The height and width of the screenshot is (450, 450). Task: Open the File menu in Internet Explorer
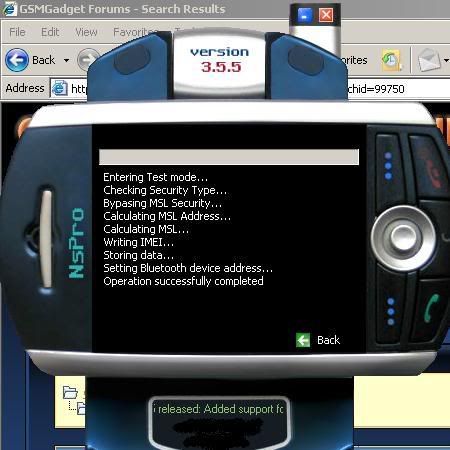click(x=17, y=32)
